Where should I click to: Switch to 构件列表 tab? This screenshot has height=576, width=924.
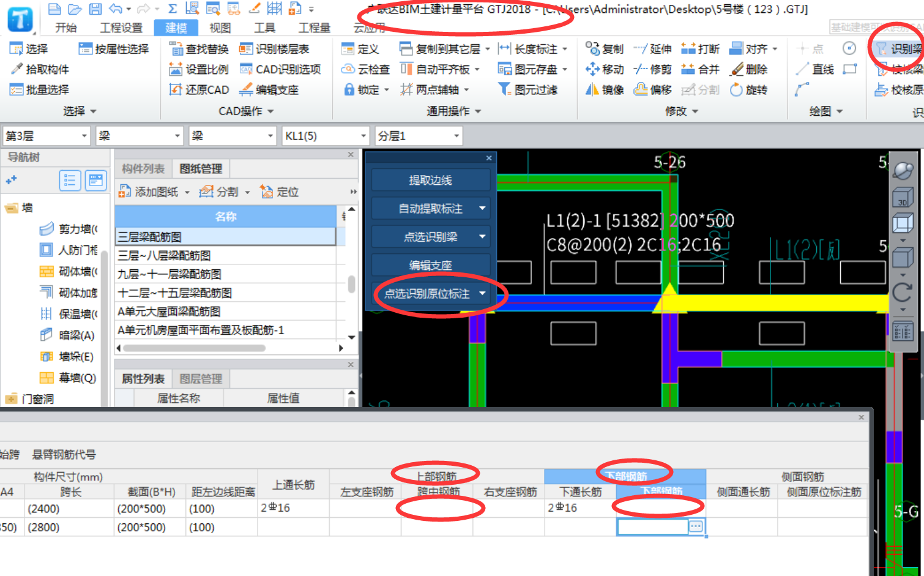tap(143, 169)
